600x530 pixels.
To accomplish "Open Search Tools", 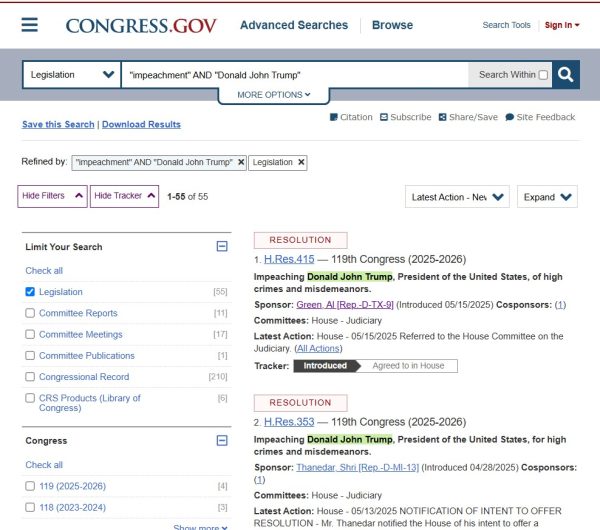I will (506, 25).
